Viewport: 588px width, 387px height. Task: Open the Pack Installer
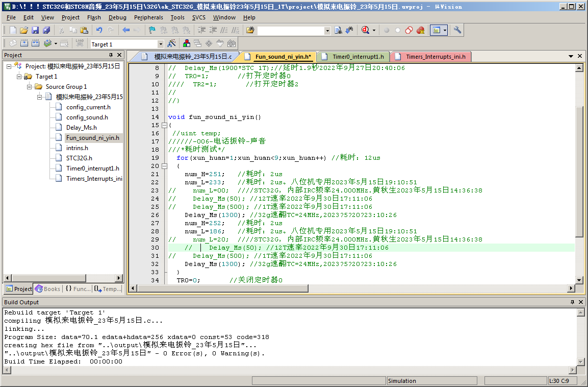(x=232, y=43)
